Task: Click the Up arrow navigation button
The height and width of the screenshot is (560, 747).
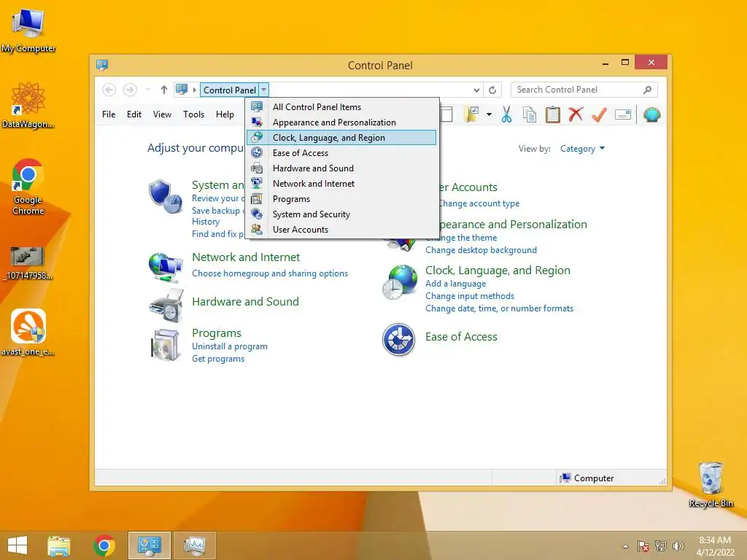Action: point(164,90)
